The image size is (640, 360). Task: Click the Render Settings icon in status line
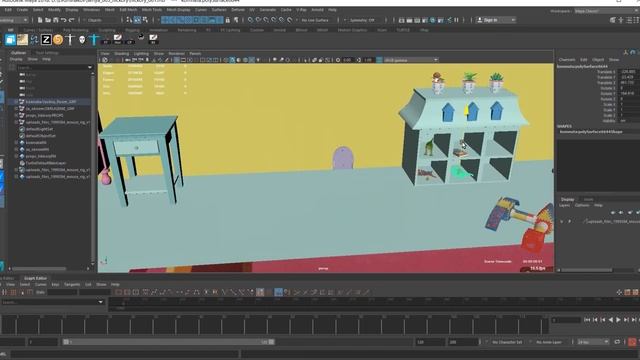point(425,20)
